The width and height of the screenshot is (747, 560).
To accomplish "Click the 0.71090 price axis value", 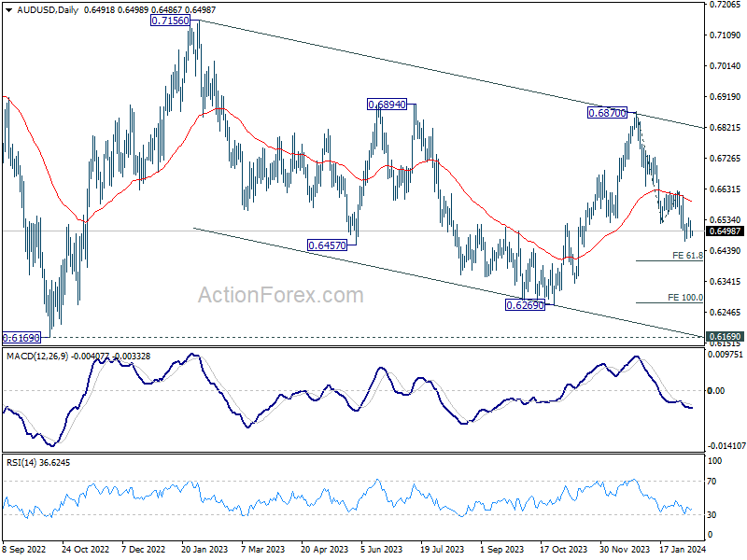I will coord(725,35).
